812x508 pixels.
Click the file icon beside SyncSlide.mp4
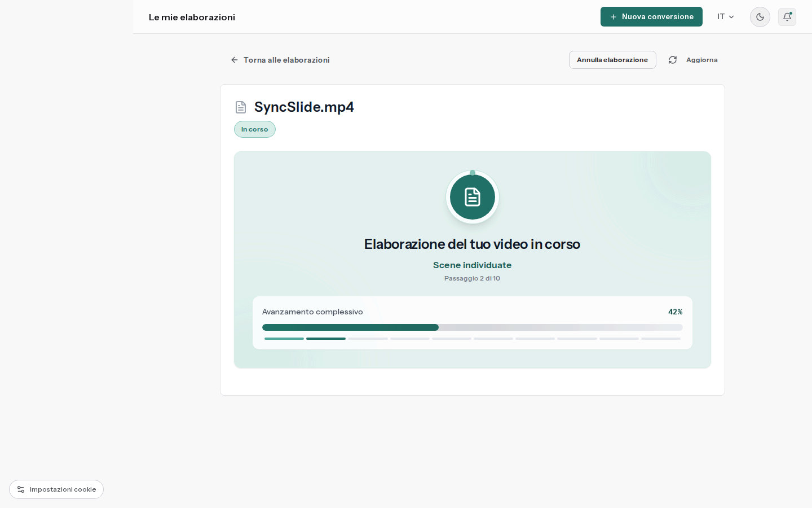[x=241, y=107]
